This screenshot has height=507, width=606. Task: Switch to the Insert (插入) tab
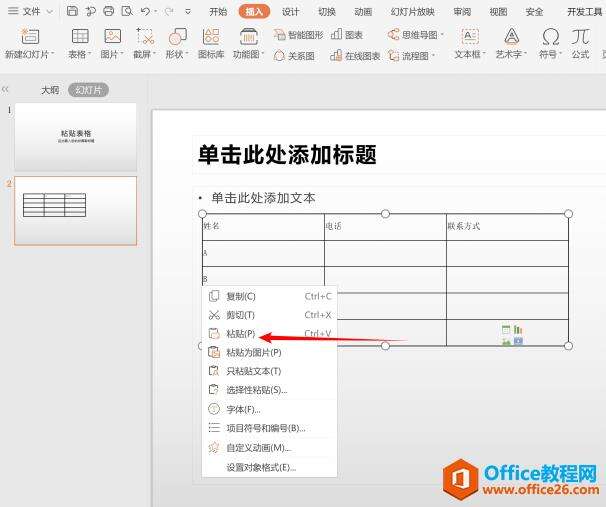pyautogui.click(x=254, y=12)
